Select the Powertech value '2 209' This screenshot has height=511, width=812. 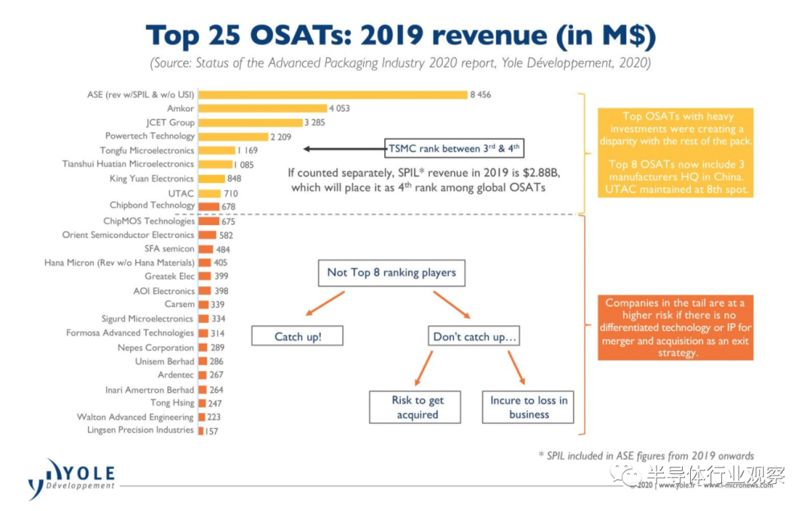click(x=280, y=137)
